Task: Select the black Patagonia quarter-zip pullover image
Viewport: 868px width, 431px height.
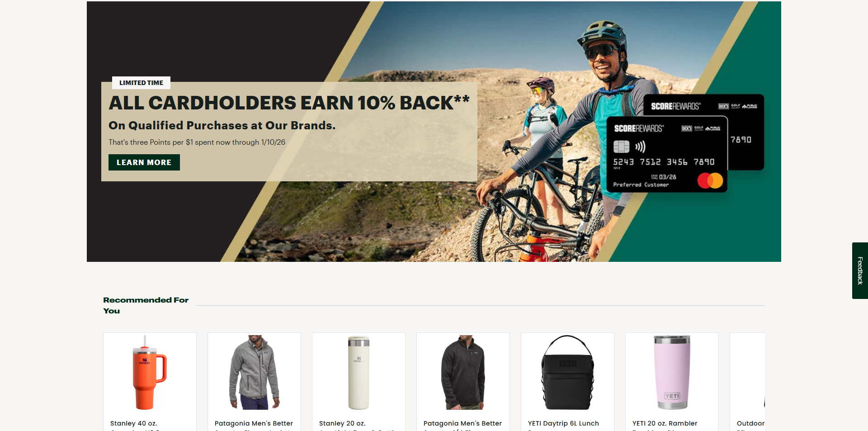Action: (463, 372)
